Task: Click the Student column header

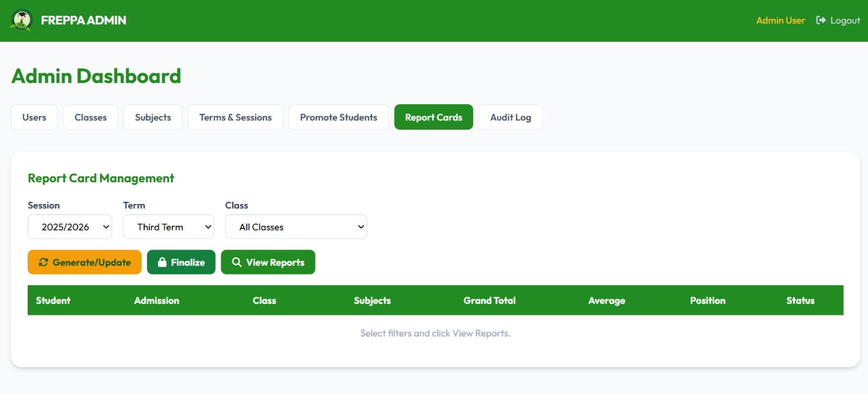Action: click(x=53, y=300)
